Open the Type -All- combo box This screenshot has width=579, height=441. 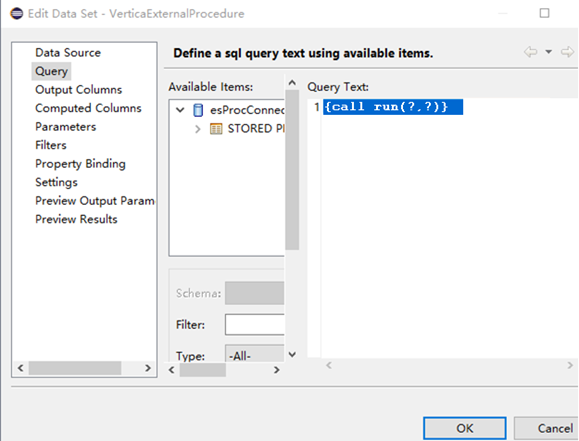point(255,354)
